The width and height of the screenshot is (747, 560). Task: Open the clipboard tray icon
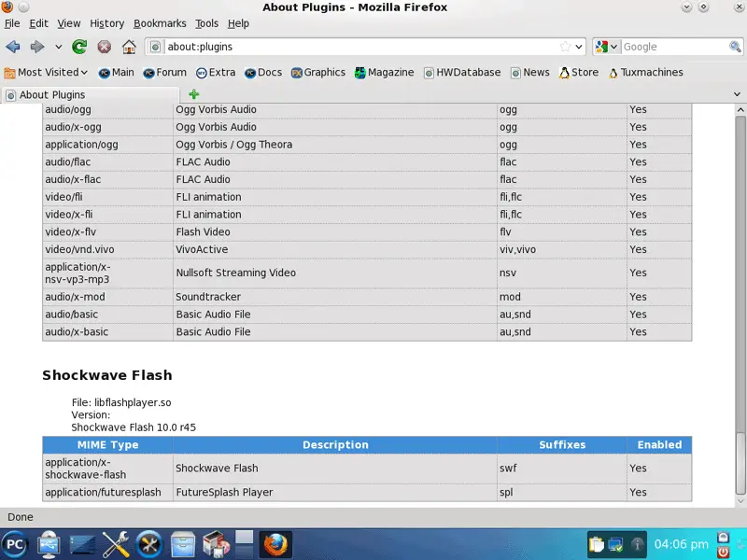pos(596,544)
